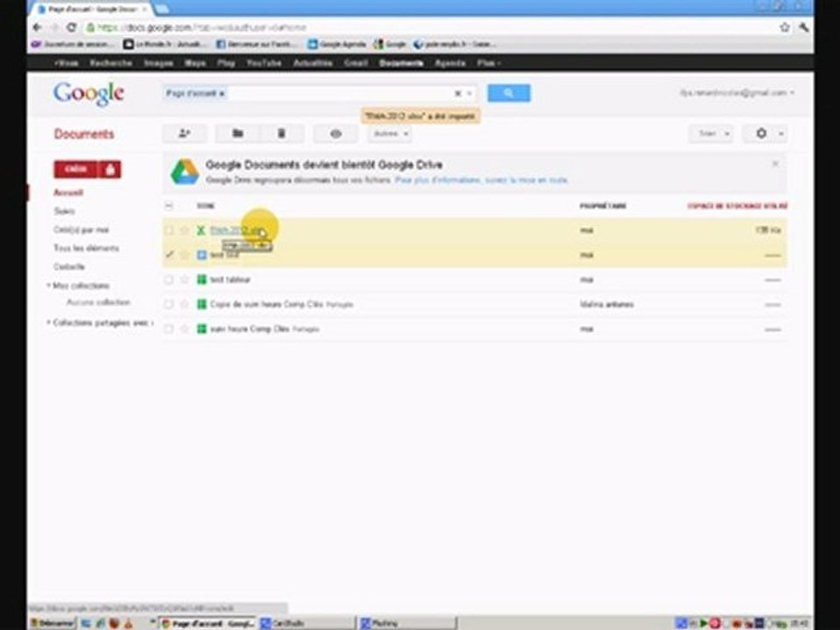
Task: Uncheck the 'test text' row checkbox
Action: click(169, 255)
